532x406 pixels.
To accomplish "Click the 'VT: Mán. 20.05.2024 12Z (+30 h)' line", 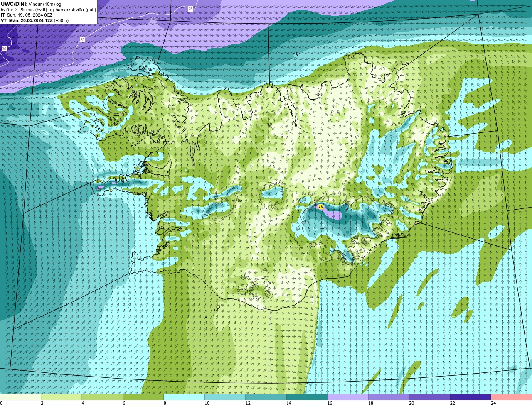I will pos(34,20).
